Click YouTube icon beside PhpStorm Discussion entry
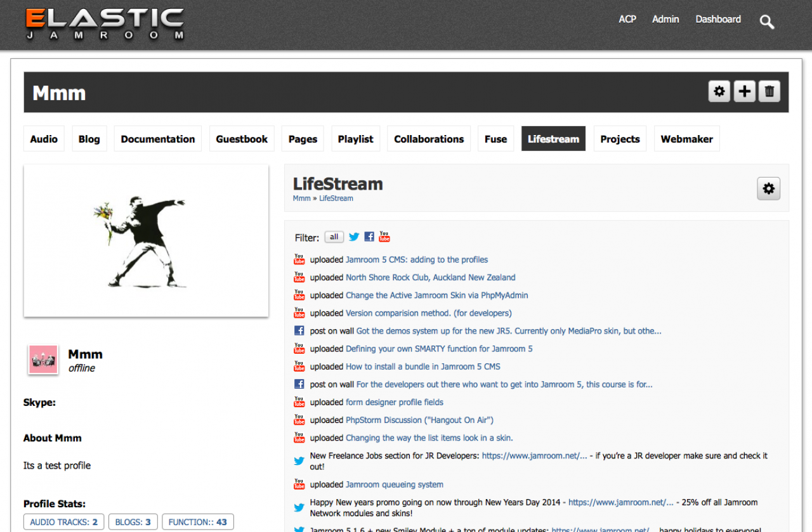The width and height of the screenshot is (812, 532). click(x=299, y=419)
